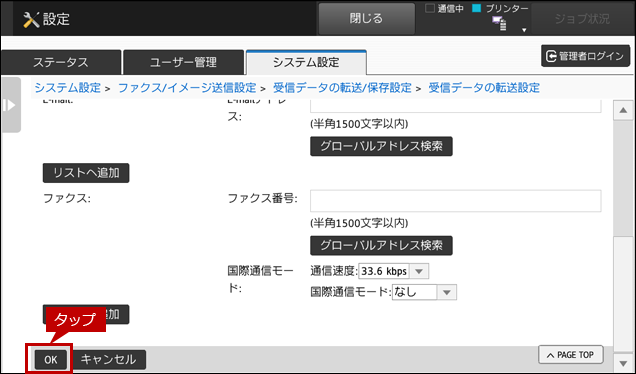Tap the 閉じる (Close) button
The image size is (636, 374).
366,19
